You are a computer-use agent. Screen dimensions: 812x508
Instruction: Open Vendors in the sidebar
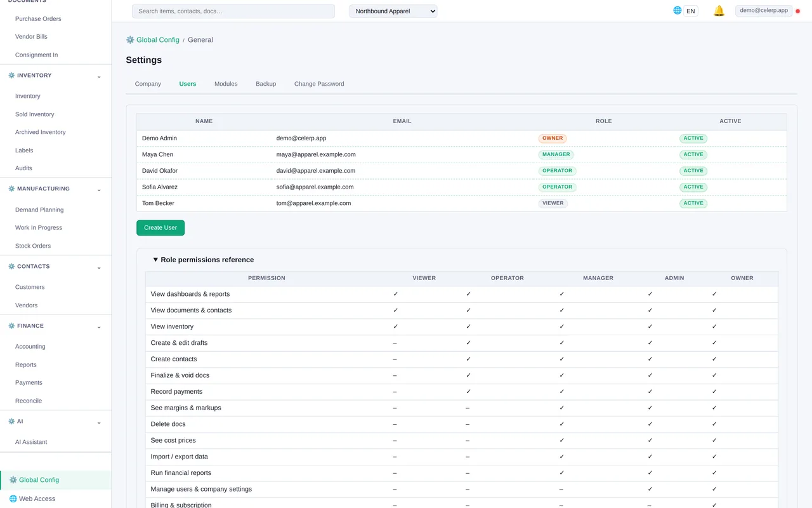pyautogui.click(x=26, y=306)
